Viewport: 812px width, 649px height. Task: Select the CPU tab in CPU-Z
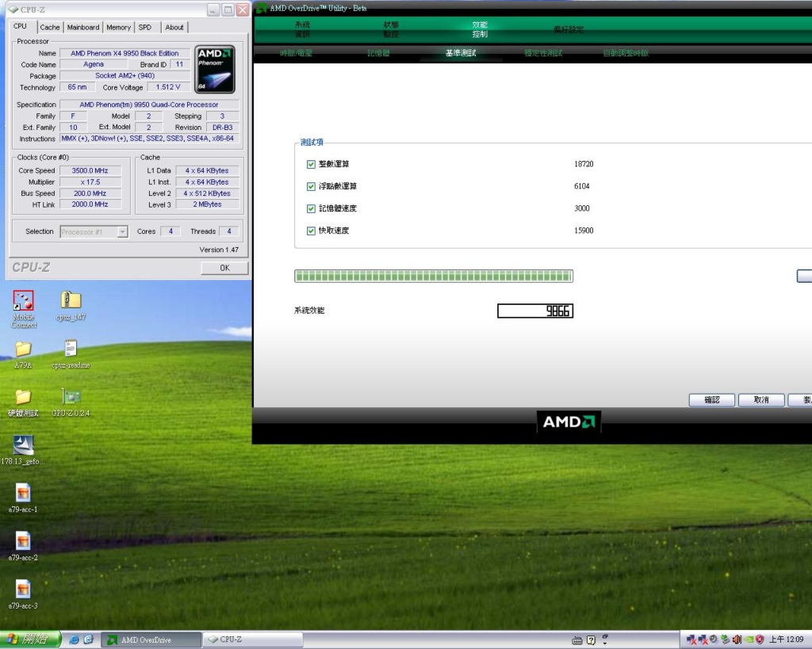pos(20,26)
